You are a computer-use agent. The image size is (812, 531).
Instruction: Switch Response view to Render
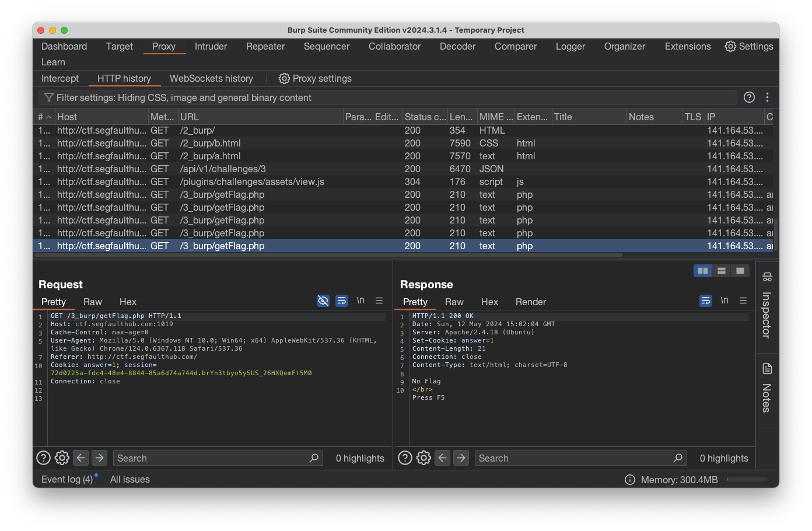[531, 302]
